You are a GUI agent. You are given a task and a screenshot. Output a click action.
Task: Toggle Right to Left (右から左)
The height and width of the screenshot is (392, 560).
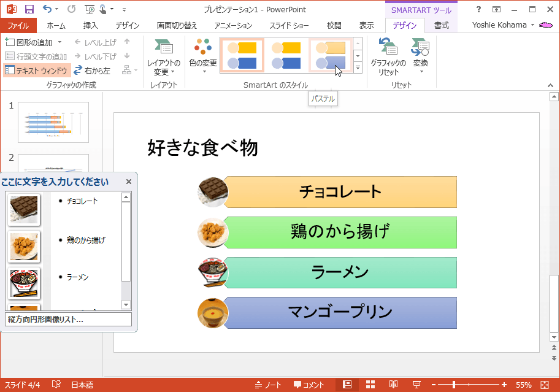[x=92, y=71]
